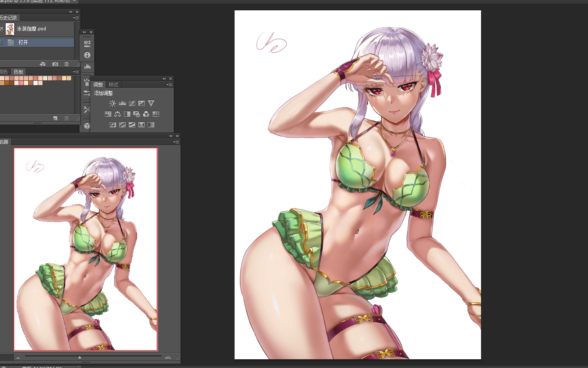Open the Info panel from icon dock

(x=87, y=55)
